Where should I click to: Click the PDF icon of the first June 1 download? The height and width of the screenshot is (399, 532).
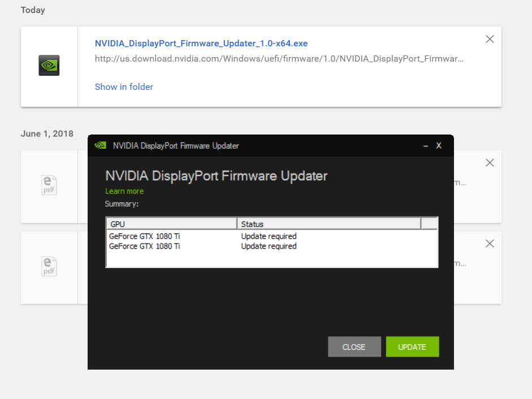49,185
